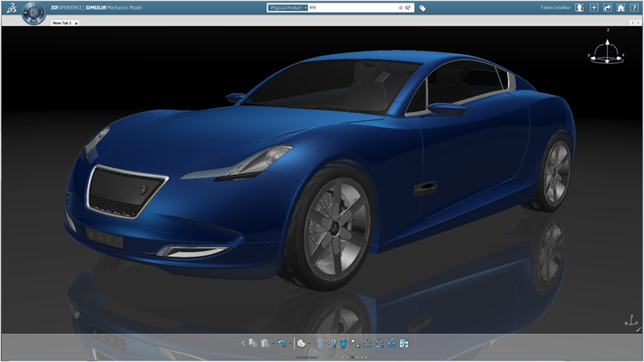Open the Help question mark icon
The height and width of the screenshot is (362, 644).
(x=634, y=8)
